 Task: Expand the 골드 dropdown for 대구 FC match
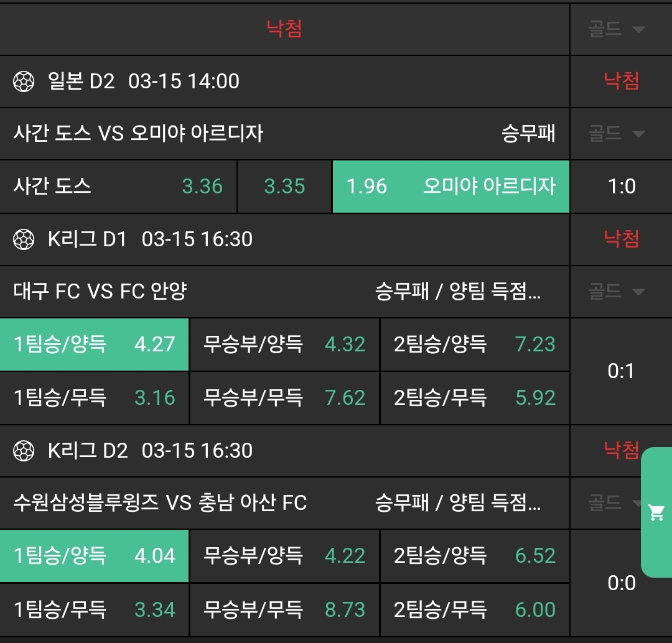pyautogui.click(x=616, y=292)
